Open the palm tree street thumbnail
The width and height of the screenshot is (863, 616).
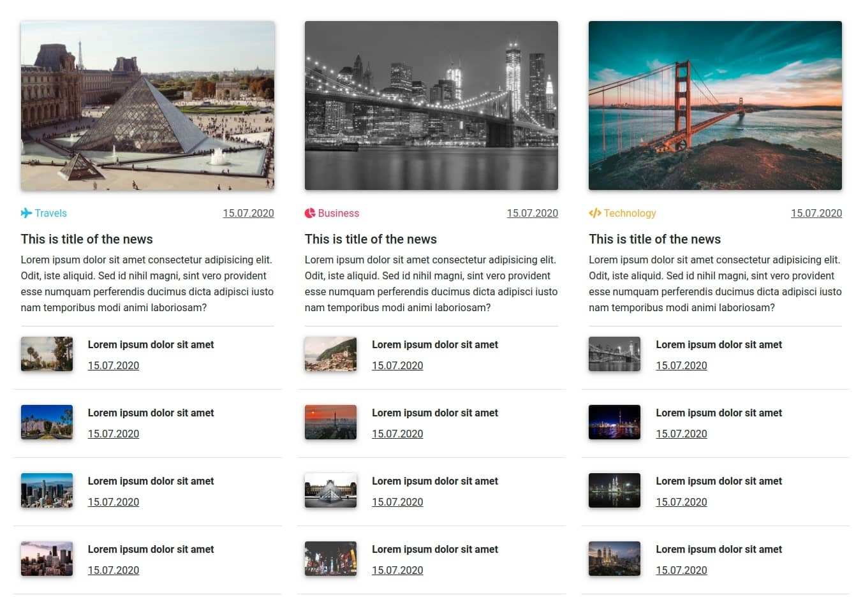(x=47, y=354)
